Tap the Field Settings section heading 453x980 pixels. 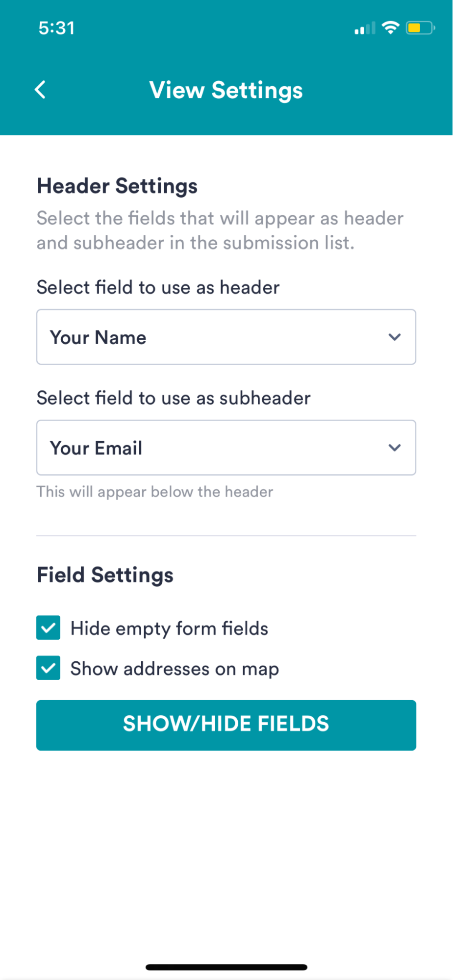point(105,575)
